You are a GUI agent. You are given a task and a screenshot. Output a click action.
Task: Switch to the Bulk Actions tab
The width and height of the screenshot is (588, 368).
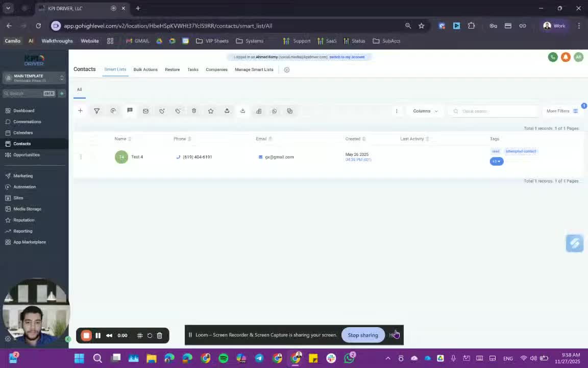pyautogui.click(x=145, y=70)
